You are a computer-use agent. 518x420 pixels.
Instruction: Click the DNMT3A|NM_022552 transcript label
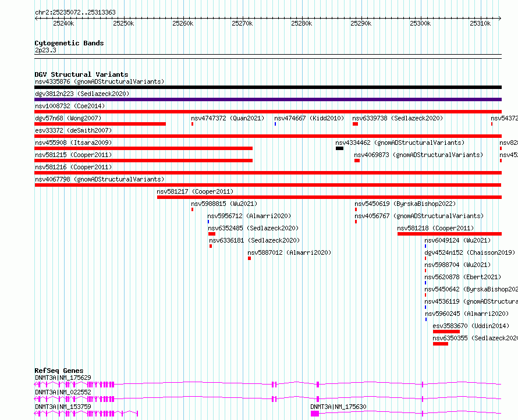click(63, 392)
